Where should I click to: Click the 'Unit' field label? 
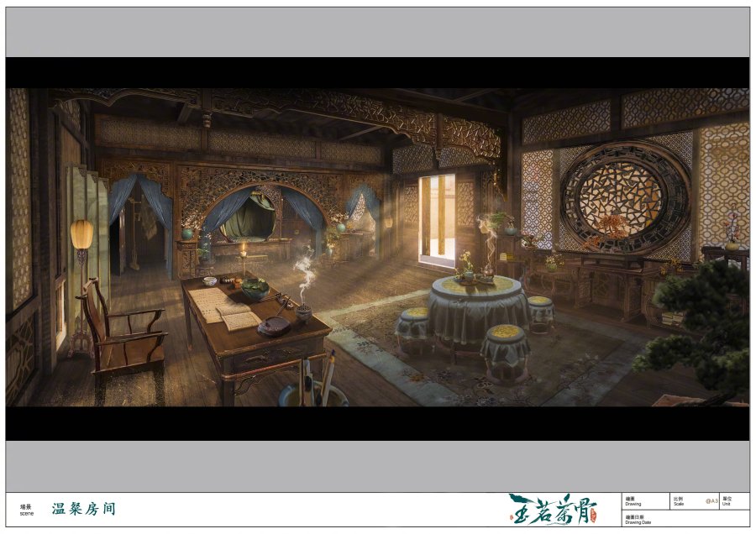point(727,501)
